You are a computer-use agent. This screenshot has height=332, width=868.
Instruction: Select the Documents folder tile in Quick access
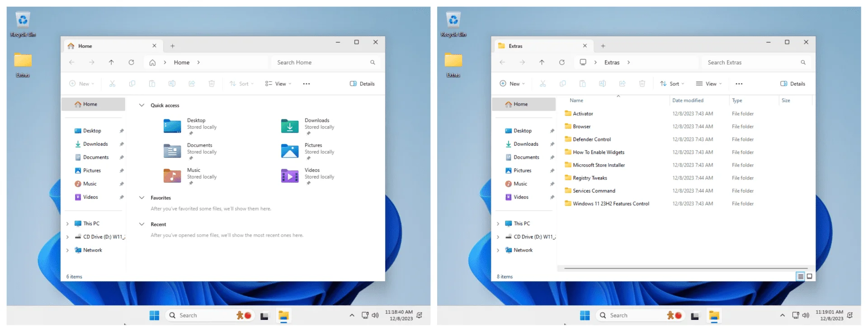click(x=191, y=151)
